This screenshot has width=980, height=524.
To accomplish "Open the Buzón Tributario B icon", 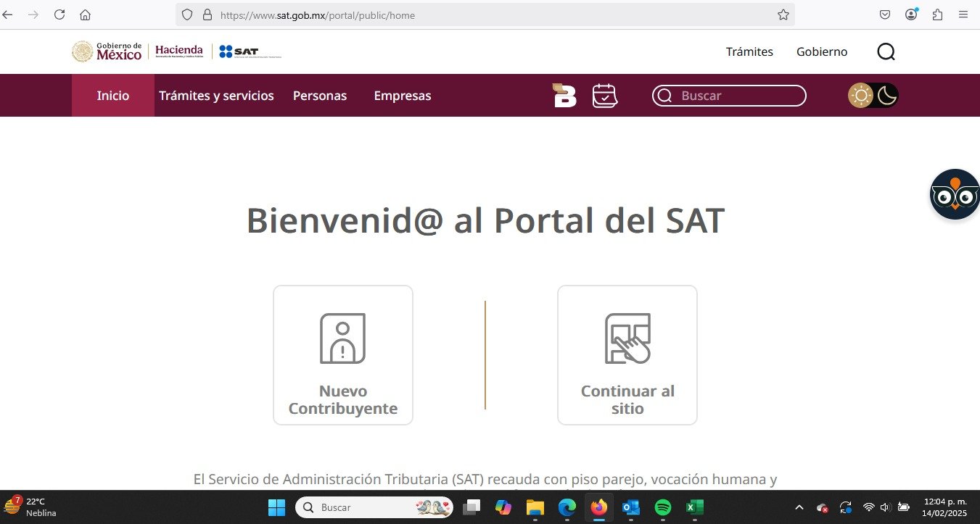I will 564,95.
